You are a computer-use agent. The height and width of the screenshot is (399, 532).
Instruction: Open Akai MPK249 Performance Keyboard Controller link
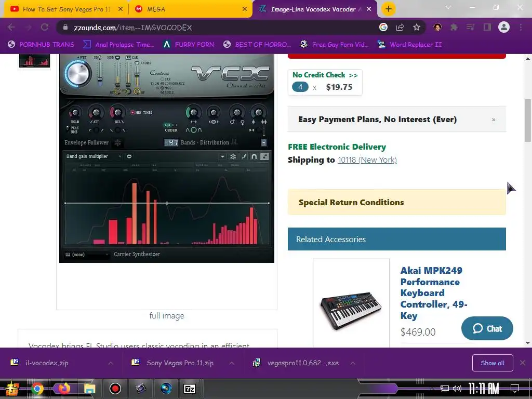click(434, 293)
